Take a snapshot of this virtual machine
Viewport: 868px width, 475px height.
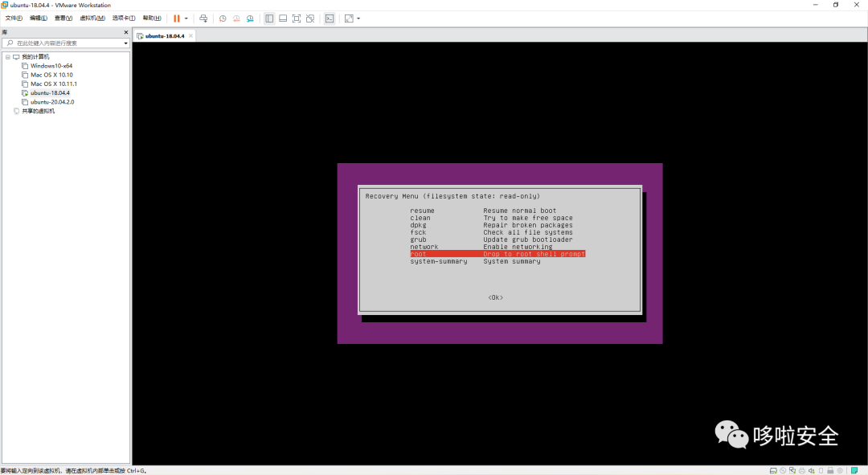(x=223, y=18)
